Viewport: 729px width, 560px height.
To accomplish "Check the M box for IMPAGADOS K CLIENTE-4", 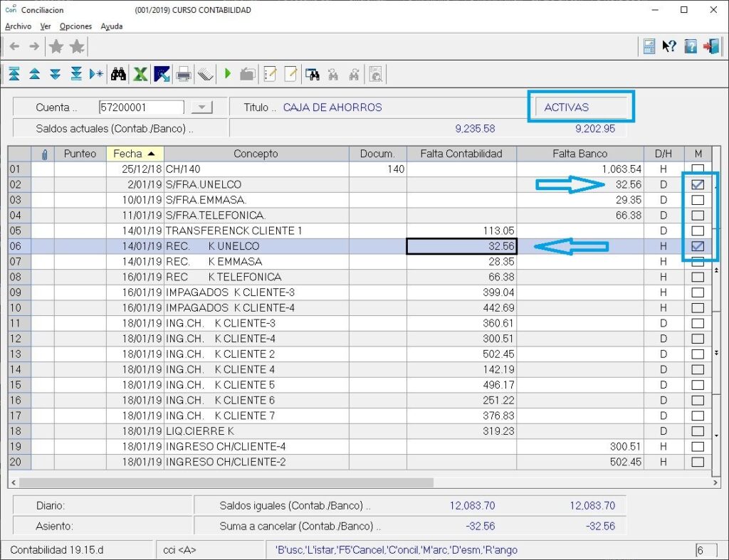I will pos(698,307).
